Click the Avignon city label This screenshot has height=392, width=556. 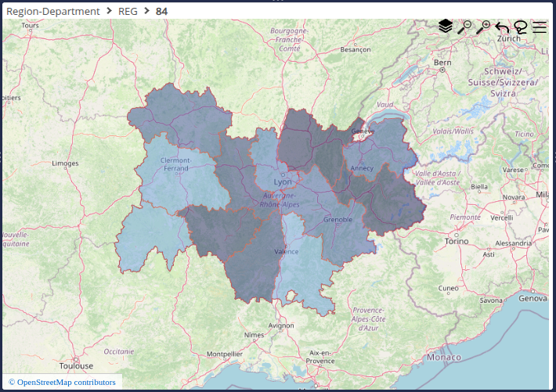(x=280, y=325)
